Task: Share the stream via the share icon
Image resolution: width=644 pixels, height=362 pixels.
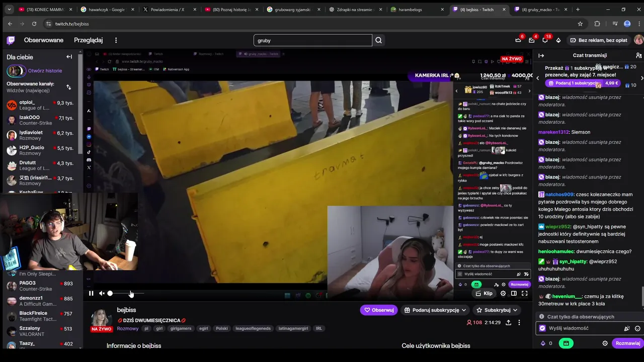Action: [508, 322]
